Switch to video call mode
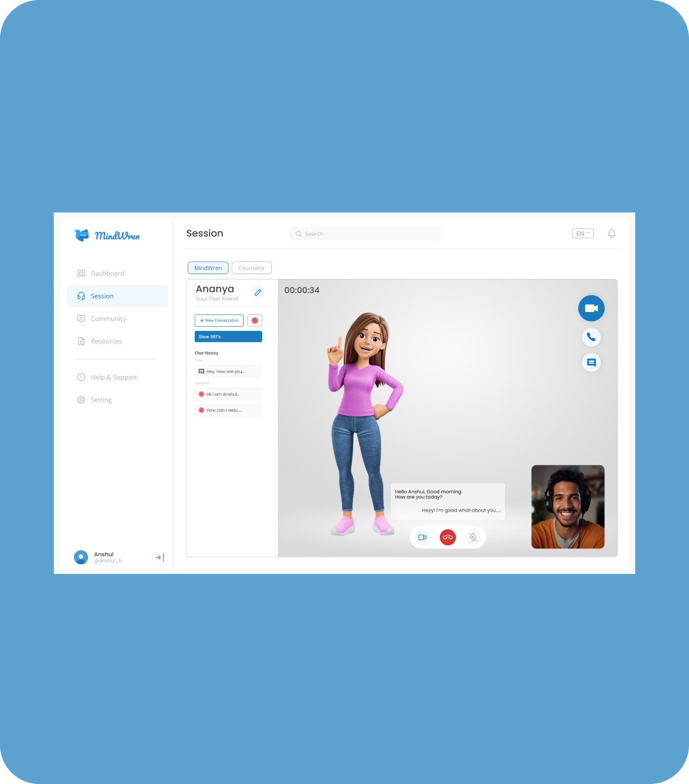The image size is (689, 784). pyautogui.click(x=591, y=308)
